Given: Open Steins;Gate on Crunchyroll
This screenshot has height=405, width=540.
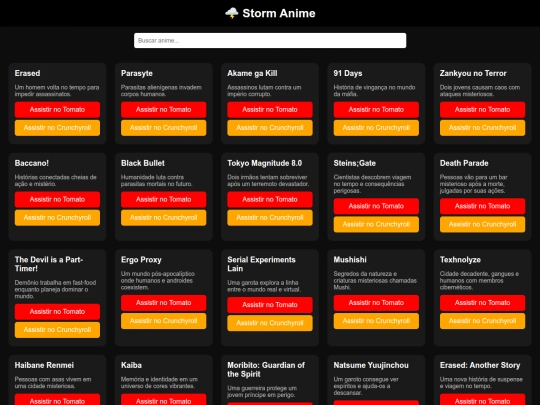Looking at the screenshot, I should 376,225.
